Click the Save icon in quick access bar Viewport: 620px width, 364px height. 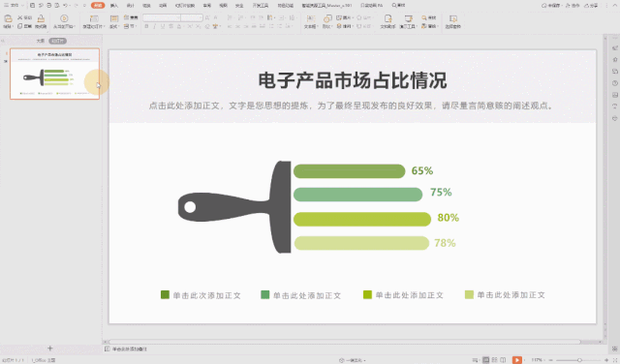pyautogui.click(x=32, y=5)
